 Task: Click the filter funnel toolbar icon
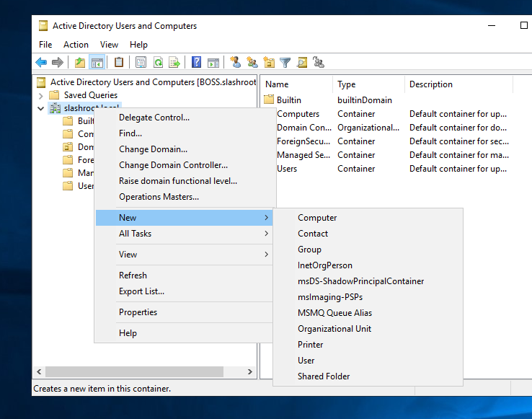pos(285,63)
